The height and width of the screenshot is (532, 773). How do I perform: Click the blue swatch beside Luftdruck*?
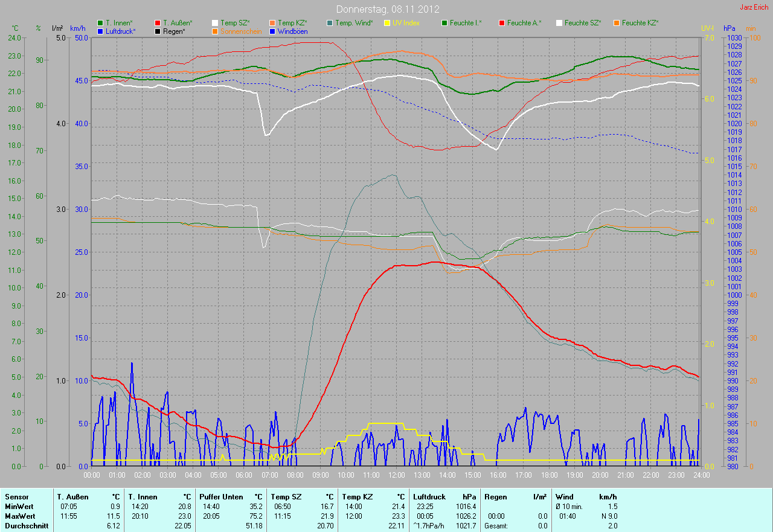click(x=100, y=31)
